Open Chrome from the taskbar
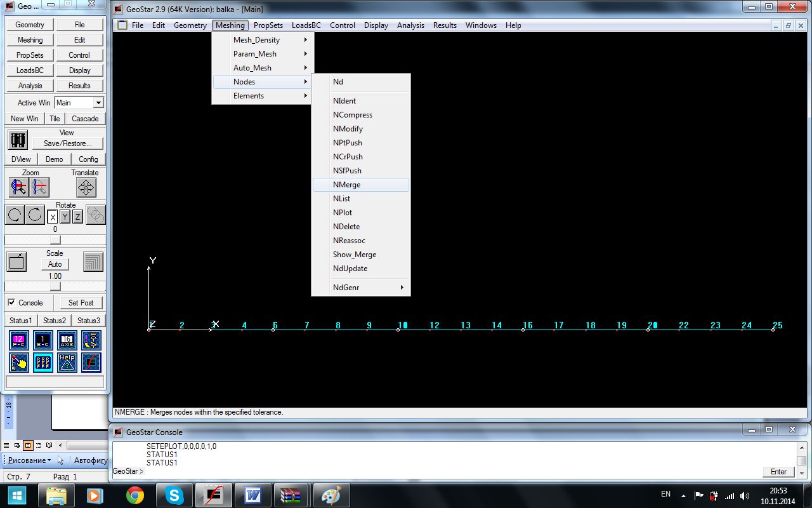 click(x=134, y=495)
